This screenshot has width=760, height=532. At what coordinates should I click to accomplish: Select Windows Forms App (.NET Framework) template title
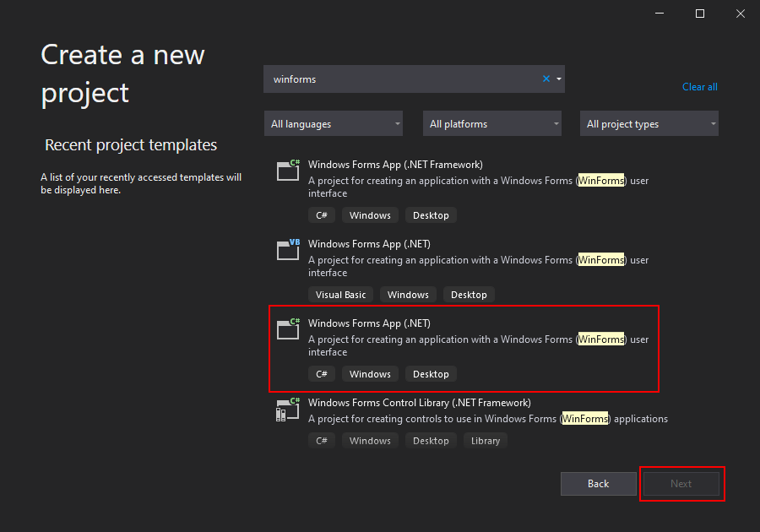coord(395,165)
